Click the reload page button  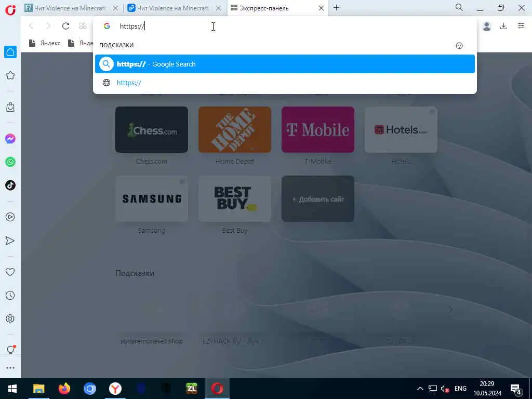(66, 26)
